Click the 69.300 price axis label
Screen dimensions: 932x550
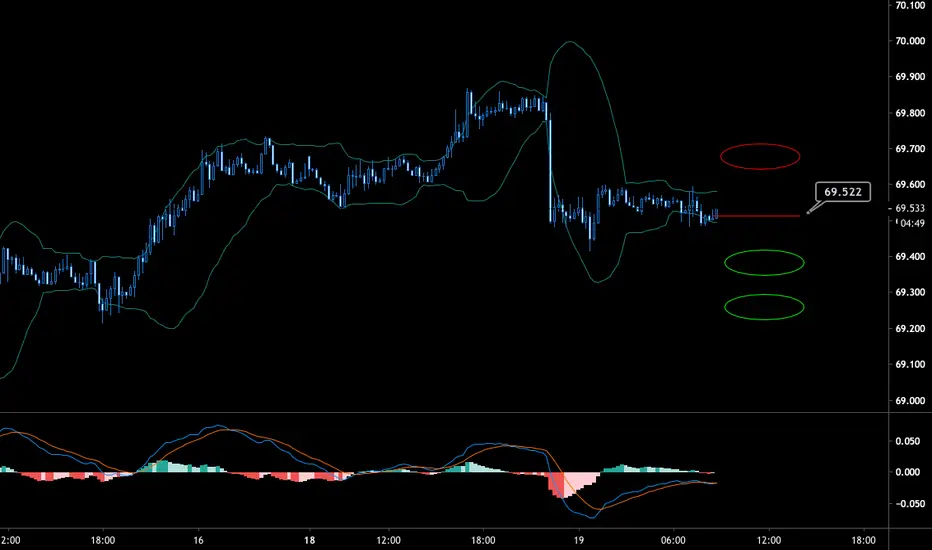[x=910, y=292]
